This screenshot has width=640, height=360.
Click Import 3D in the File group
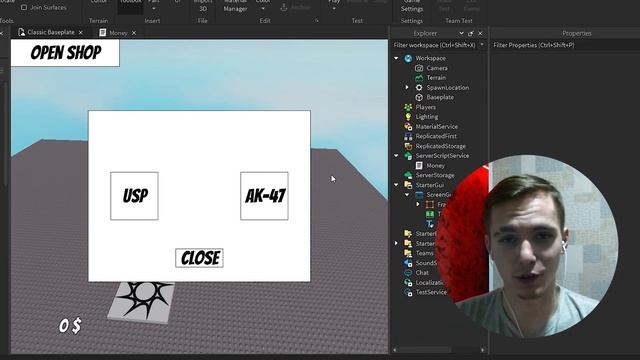(x=203, y=6)
